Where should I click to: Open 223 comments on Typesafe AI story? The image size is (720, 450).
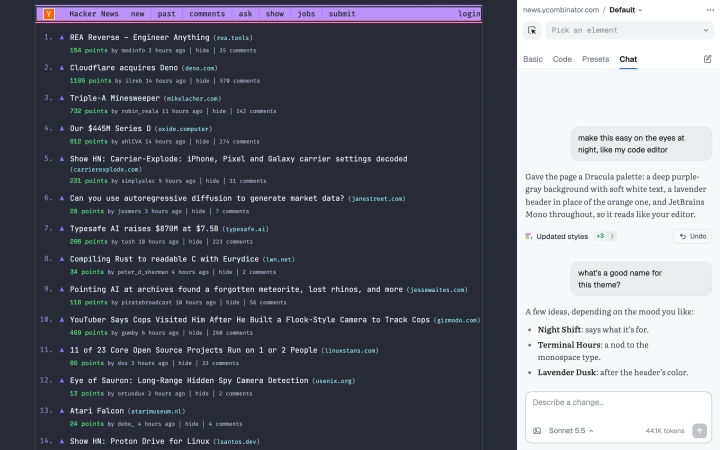click(232, 242)
